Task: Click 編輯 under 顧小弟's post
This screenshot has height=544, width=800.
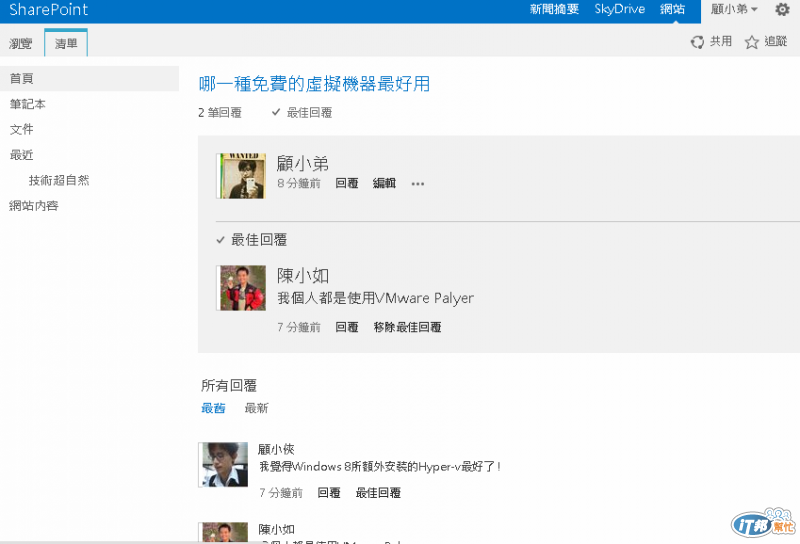Action: (384, 183)
